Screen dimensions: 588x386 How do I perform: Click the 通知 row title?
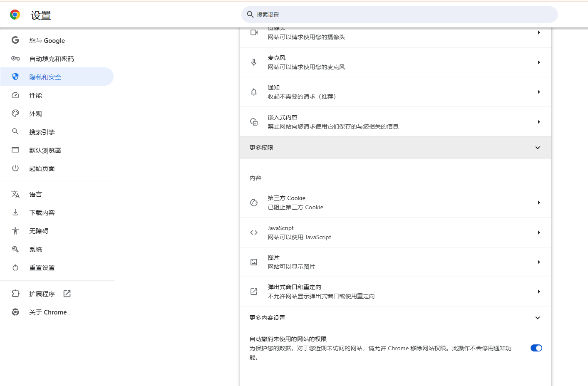(x=273, y=87)
